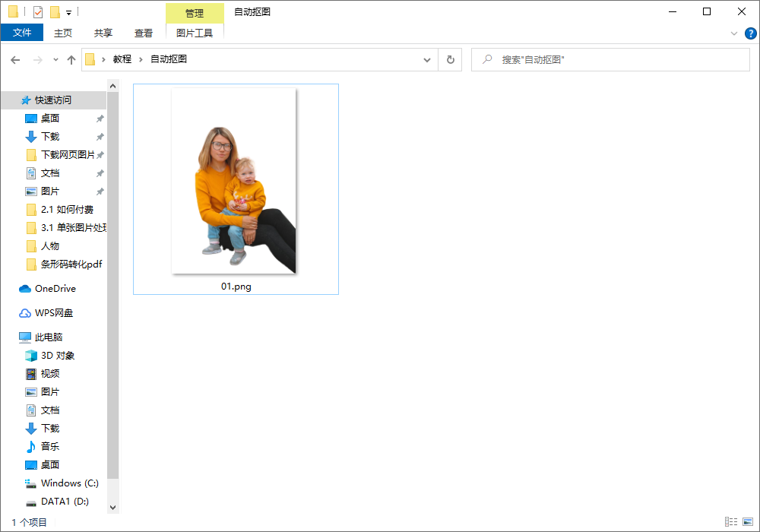Click the Help question mark icon
This screenshot has height=532, width=760.
click(x=750, y=33)
